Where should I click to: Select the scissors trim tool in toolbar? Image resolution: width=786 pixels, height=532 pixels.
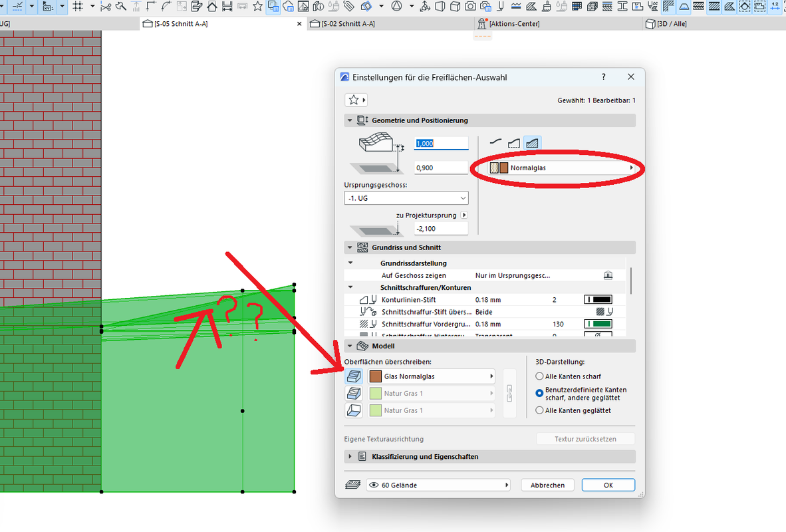point(105,7)
